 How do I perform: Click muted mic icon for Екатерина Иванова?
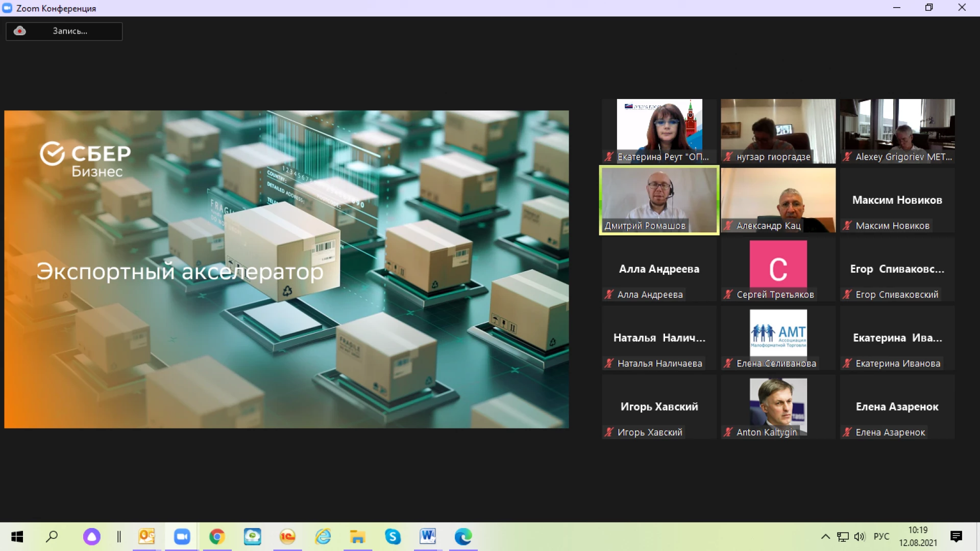(x=847, y=364)
